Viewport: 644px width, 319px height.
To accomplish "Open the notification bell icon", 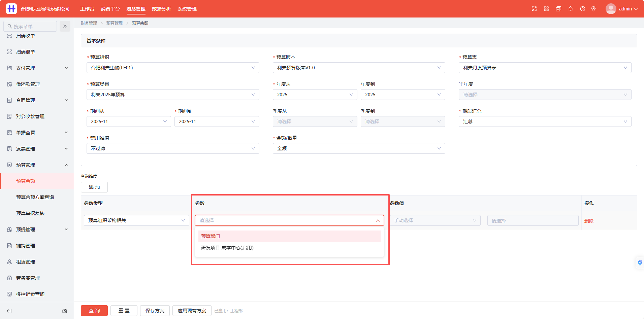I will point(571,9).
